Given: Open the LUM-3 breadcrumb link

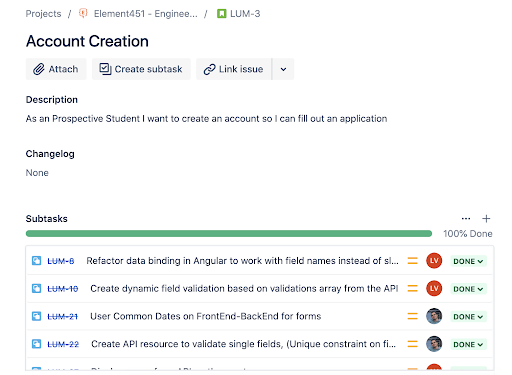Looking at the screenshot, I should click(x=245, y=14).
